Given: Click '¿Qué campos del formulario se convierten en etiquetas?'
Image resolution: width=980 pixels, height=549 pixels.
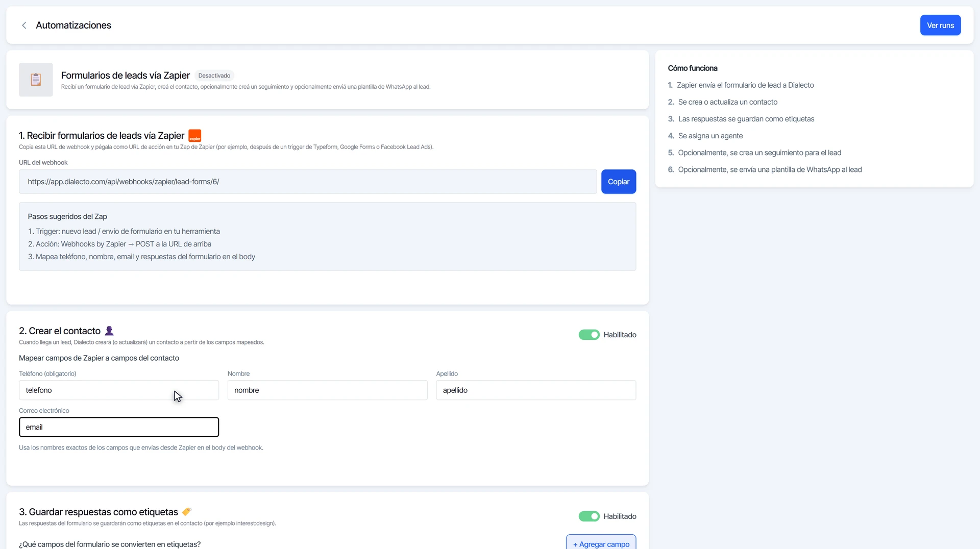Looking at the screenshot, I should point(110,544).
